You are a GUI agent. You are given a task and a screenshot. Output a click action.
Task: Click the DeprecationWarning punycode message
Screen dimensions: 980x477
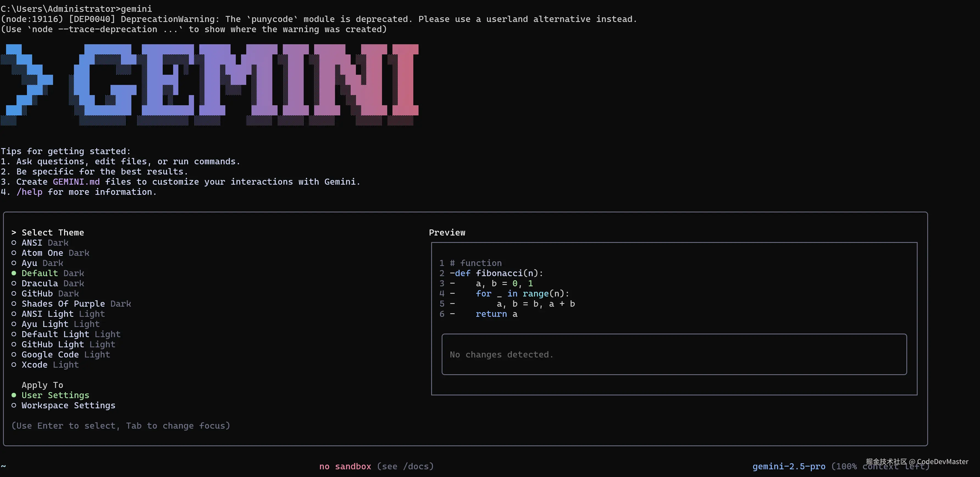(319, 19)
